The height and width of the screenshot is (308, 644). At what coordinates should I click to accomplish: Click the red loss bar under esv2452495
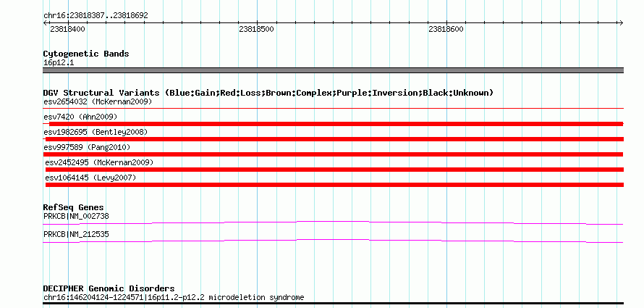334,170
